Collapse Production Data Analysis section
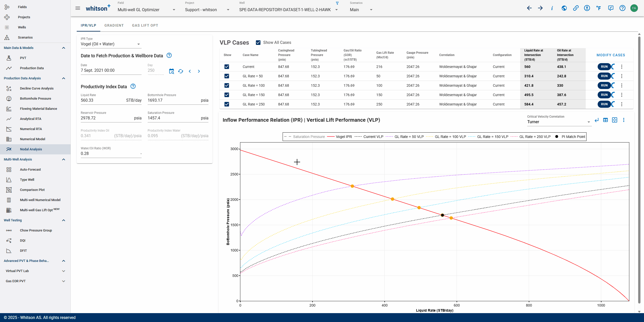Viewport: 644px width, 322px height. click(x=35, y=78)
